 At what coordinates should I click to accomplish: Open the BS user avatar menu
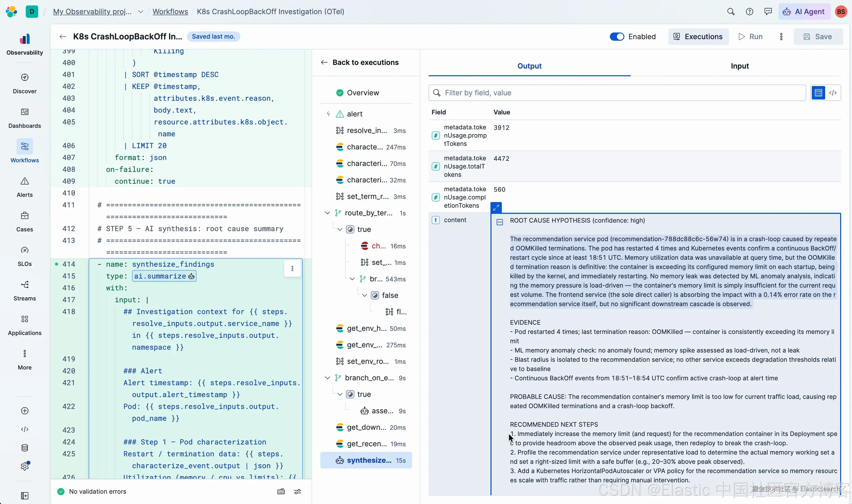[x=841, y=12]
